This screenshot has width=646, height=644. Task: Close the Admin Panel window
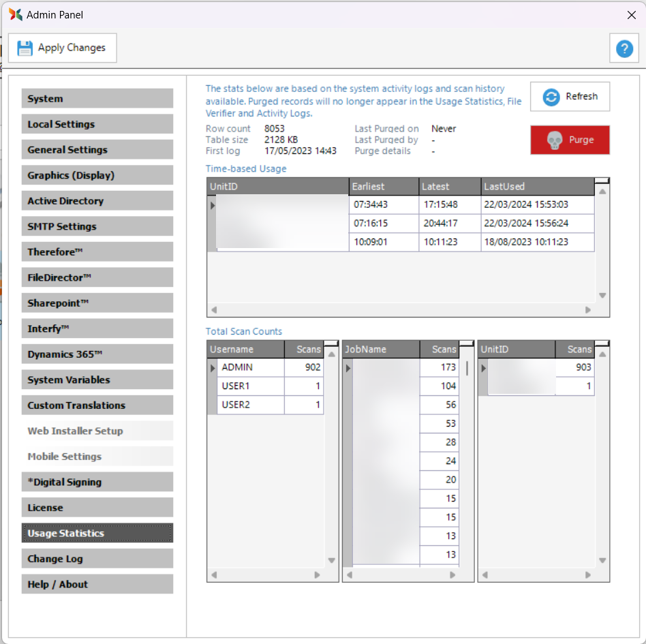point(631,14)
